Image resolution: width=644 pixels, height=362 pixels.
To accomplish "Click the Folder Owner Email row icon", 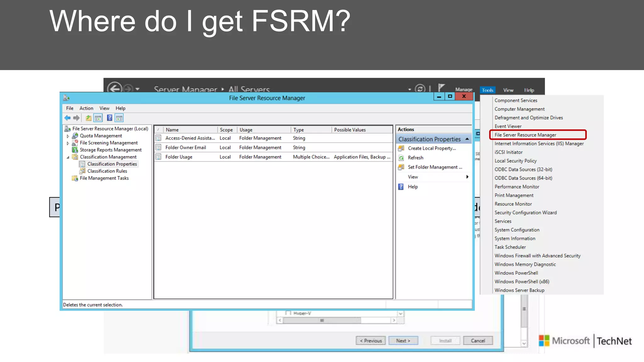I will (158, 147).
